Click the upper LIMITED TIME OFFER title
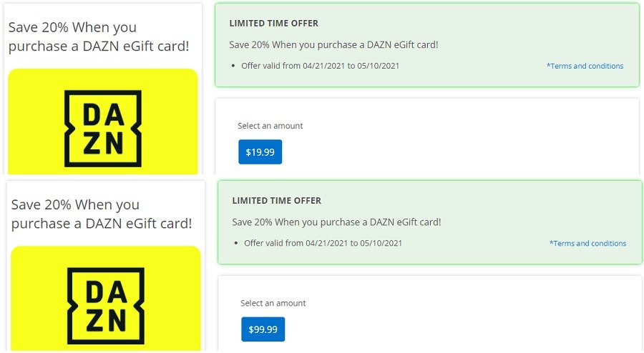This screenshot has height=353, width=644. (273, 24)
